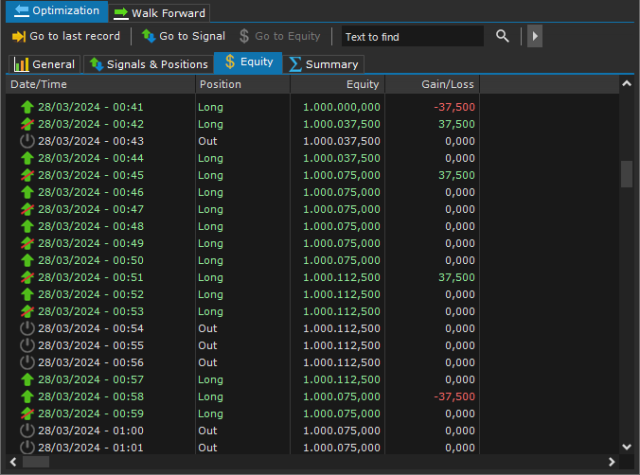Click the green up arrow at 00:52
The width and height of the screenshot is (640, 475).
point(27,295)
